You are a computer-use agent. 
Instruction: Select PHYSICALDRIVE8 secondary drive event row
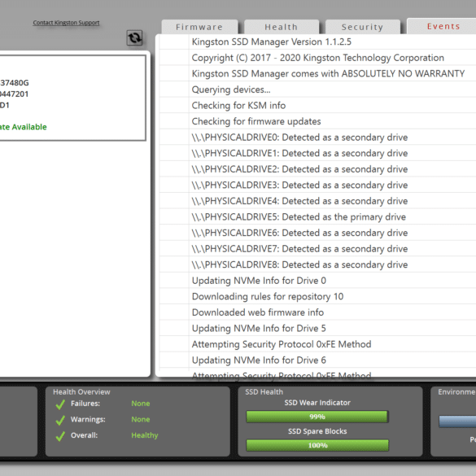(317, 264)
